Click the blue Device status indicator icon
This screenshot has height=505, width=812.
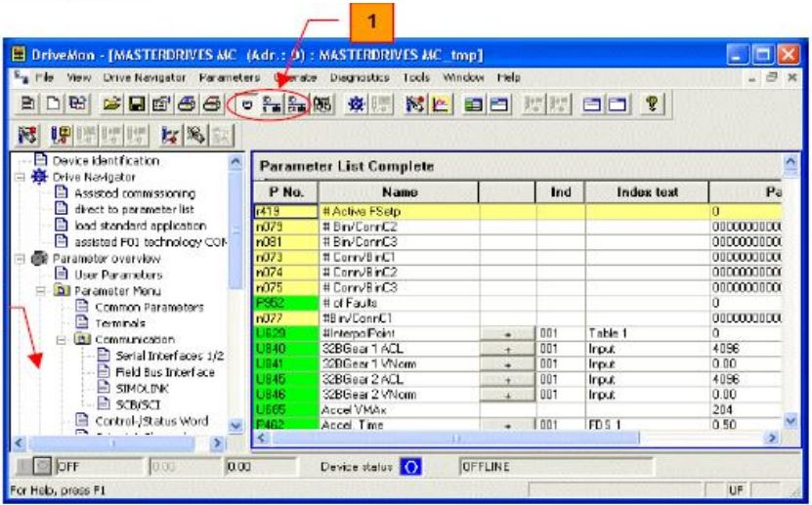tap(410, 467)
